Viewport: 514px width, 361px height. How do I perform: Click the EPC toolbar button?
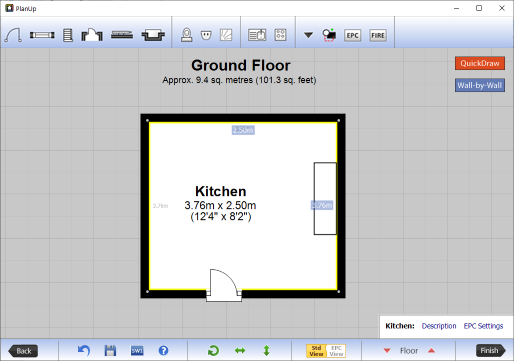coord(352,35)
